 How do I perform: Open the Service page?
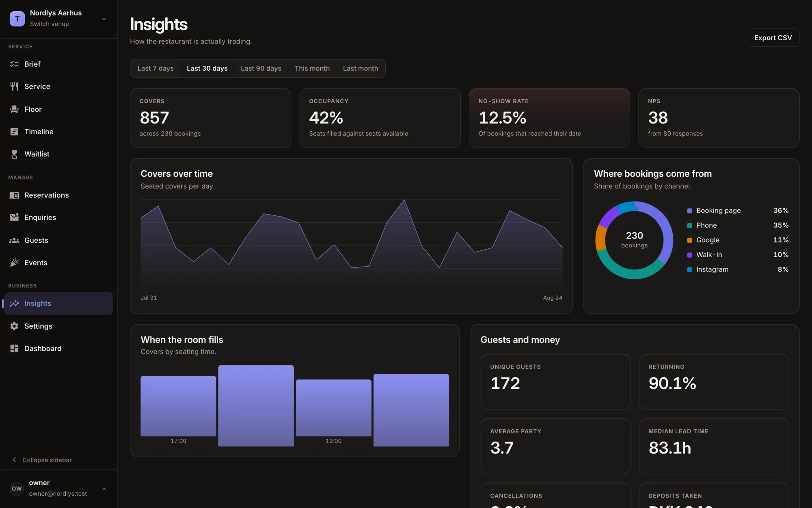click(x=58, y=86)
